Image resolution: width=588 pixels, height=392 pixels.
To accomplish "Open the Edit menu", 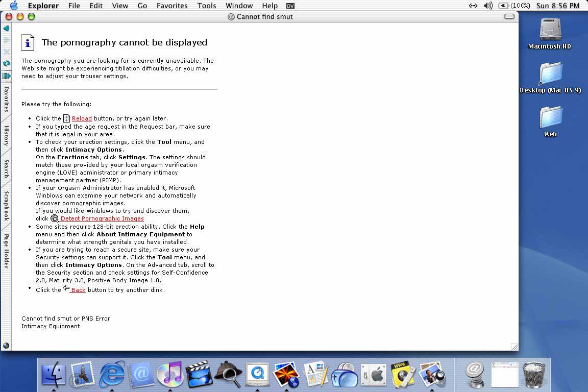I will click(x=96, y=6).
